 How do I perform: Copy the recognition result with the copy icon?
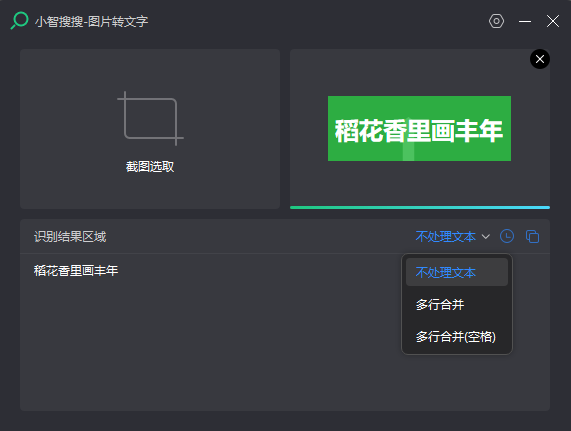point(532,237)
